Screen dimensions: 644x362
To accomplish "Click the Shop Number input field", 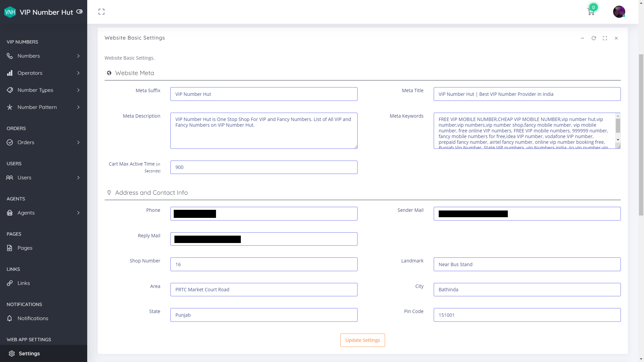I will click(x=264, y=264).
